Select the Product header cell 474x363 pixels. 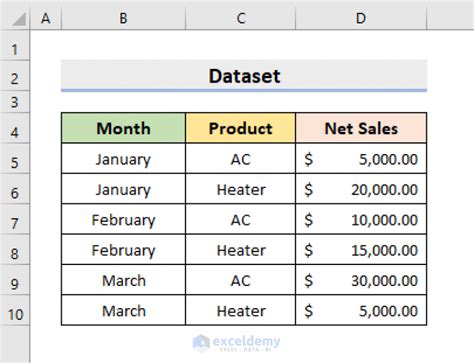[x=240, y=128]
